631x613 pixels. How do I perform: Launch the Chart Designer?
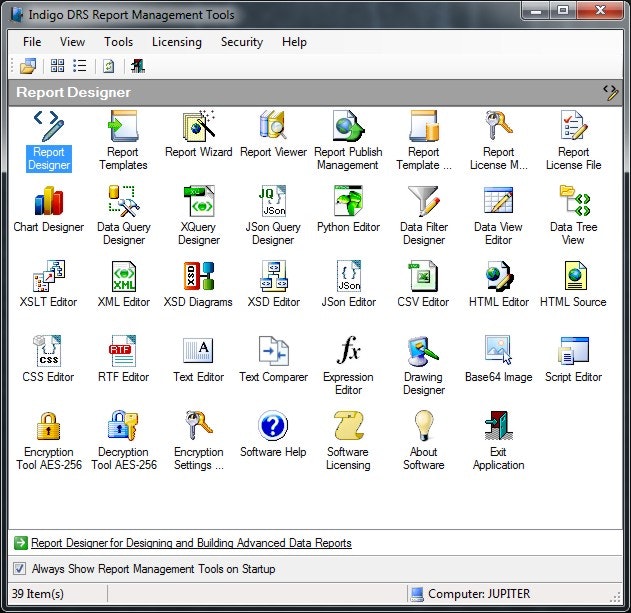[x=49, y=209]
